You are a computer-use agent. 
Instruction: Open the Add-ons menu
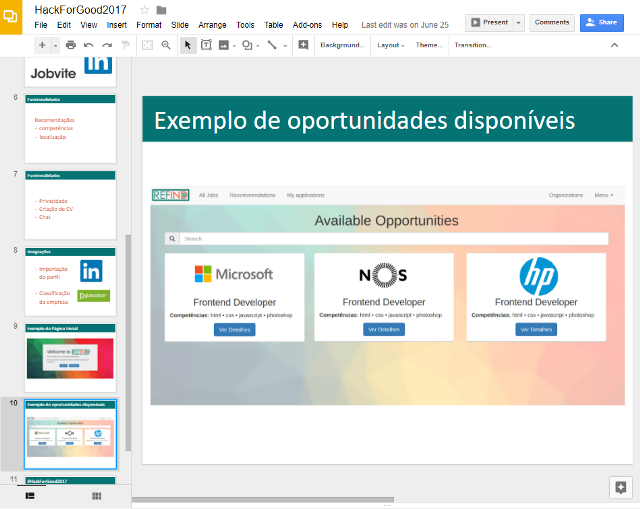tap(307, 25)
